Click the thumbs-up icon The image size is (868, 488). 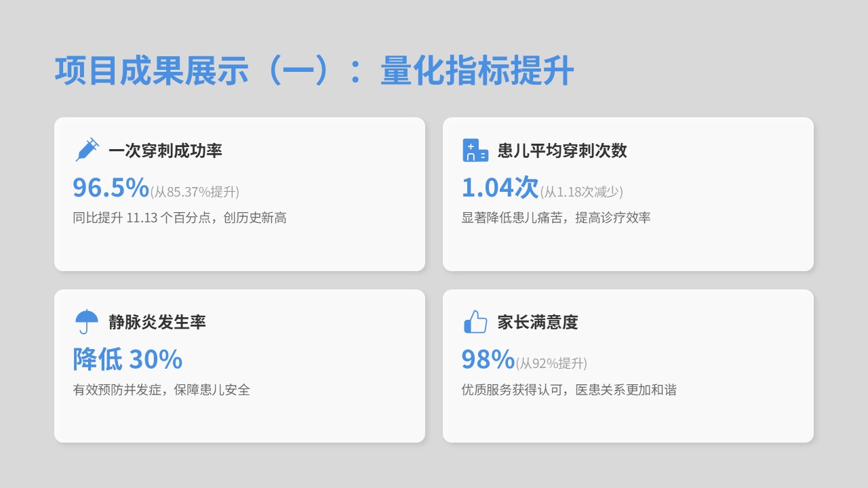click(475, 321)
